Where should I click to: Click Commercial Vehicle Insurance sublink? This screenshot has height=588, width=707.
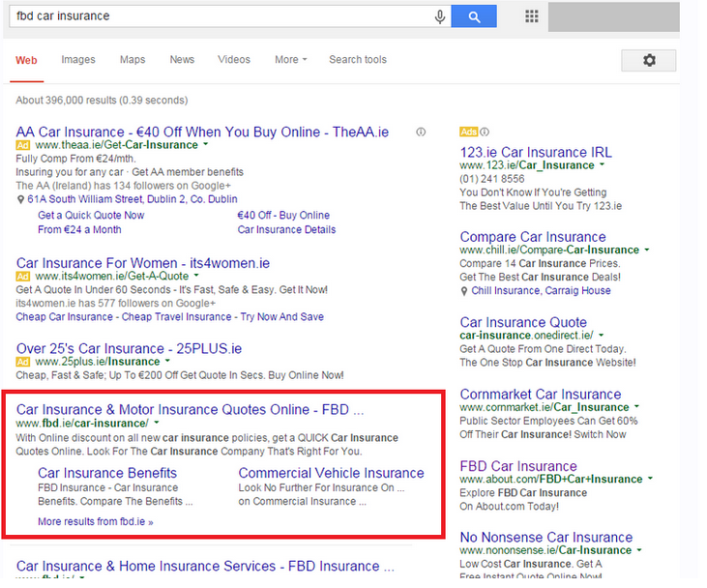332,473
